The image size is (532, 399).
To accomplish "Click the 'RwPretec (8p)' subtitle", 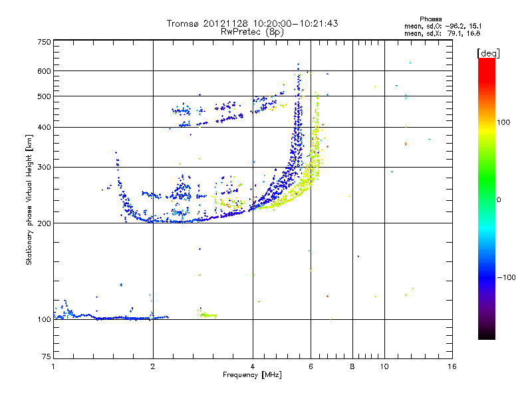I will [252, 32].
